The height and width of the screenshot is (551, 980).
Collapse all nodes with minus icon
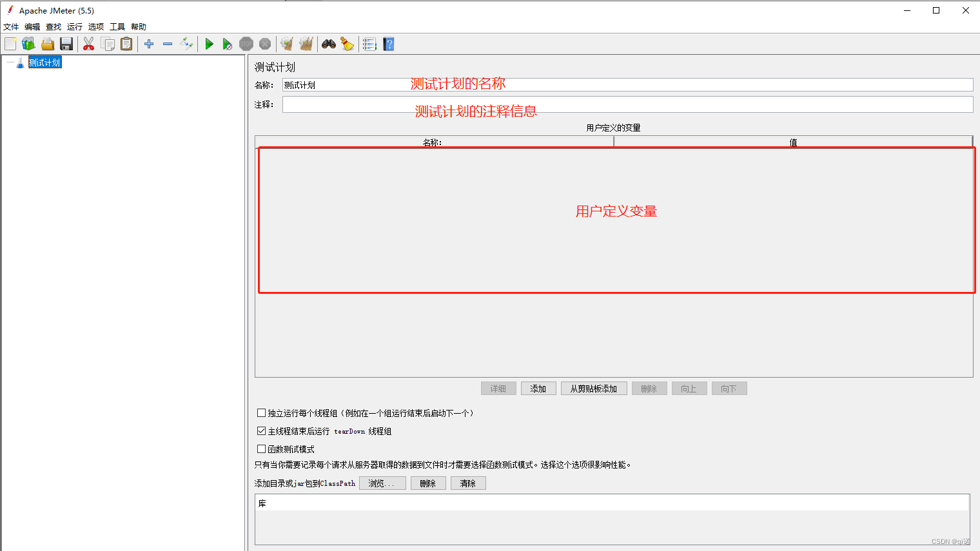tap(168, 44)
